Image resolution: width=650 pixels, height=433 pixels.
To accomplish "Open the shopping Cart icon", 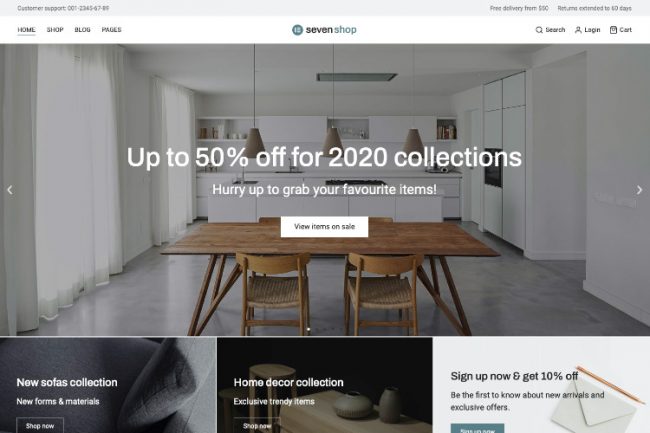I will point(613,30).
